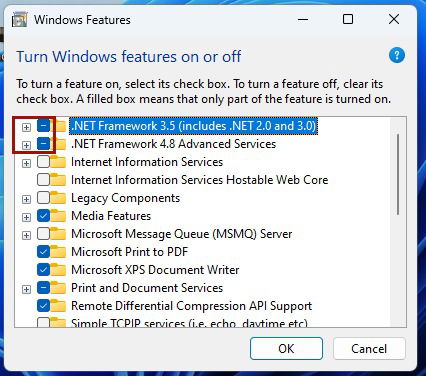Close the Windows Features dialog

pyautogui.click(x=394, y=19)
